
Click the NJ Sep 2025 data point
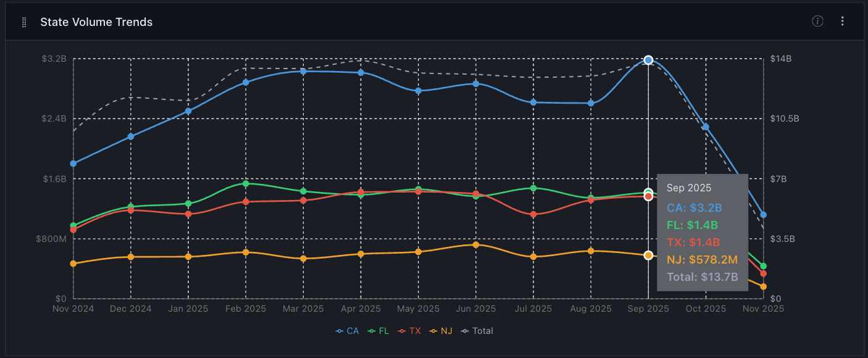click(x=648, y=254)
